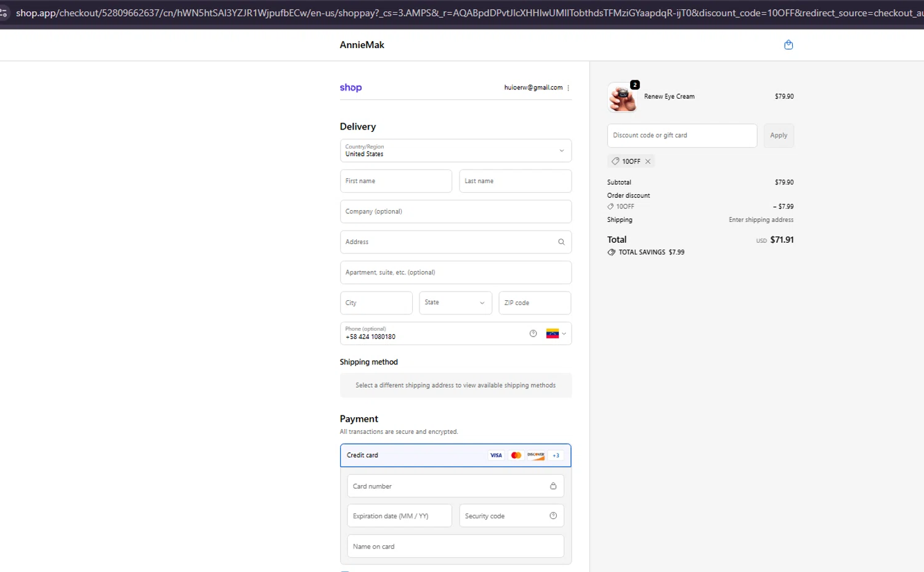Click the shipping method notice message
Viewport: 924px width, 572px height.
tap(456, 385)
